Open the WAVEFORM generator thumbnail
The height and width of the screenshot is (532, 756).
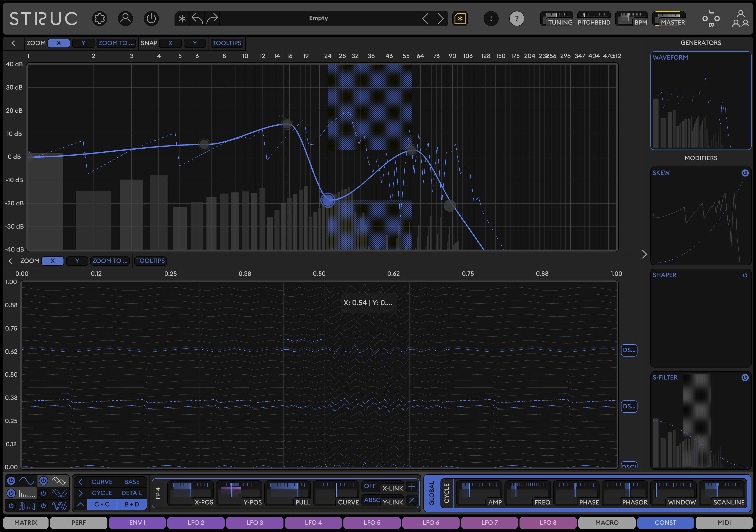click(701, 101)
